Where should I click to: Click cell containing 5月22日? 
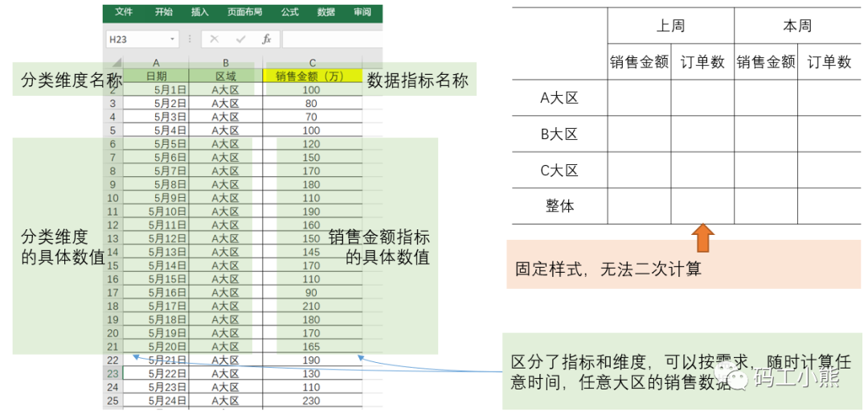(x=156, y=373)
